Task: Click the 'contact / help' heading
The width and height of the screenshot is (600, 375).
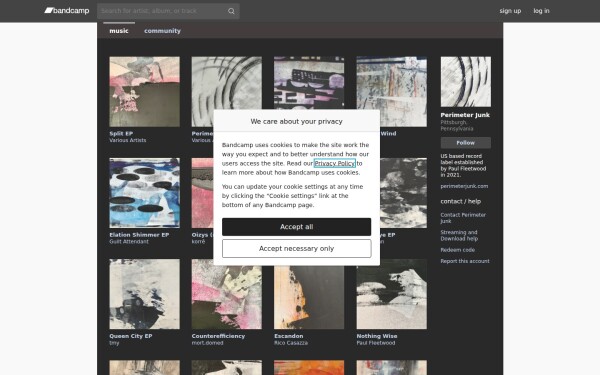Action: click(461, 201)
